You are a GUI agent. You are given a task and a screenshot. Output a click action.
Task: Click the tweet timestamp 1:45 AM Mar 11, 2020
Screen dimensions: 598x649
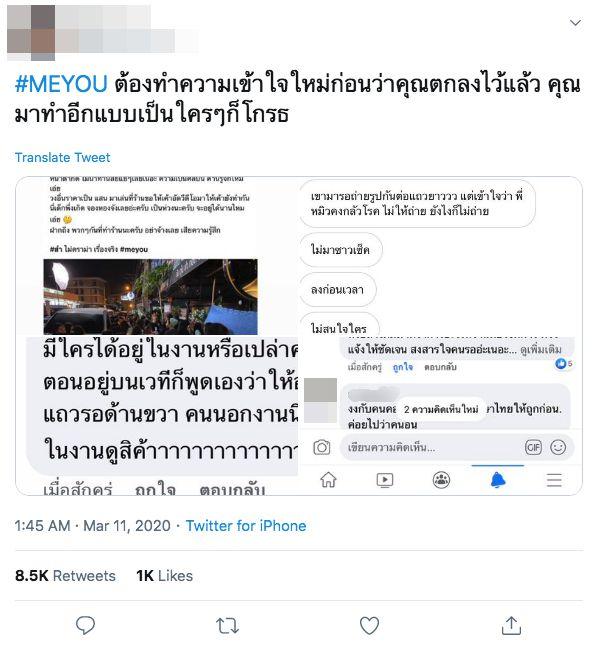pos(92,526)
